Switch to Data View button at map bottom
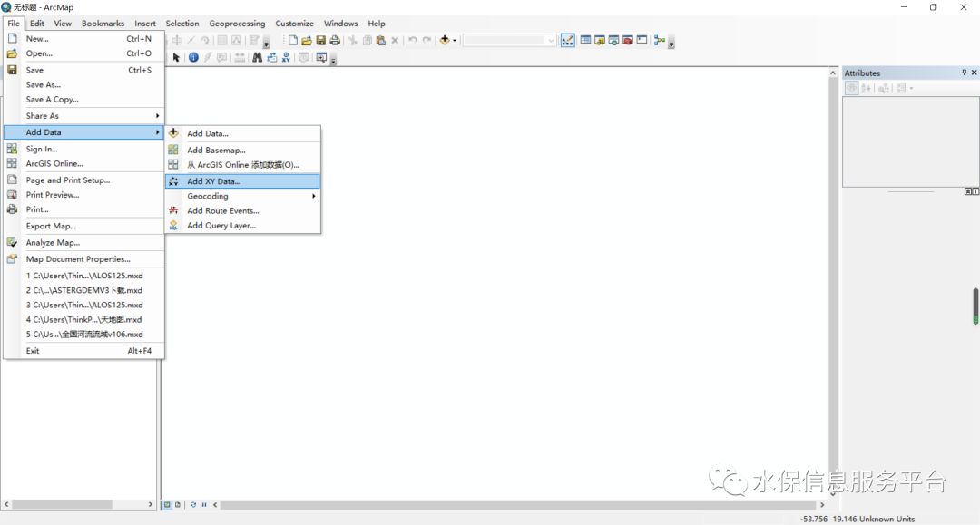The height and width of the screenshot is (525, 980). click(x=168, y=504)
